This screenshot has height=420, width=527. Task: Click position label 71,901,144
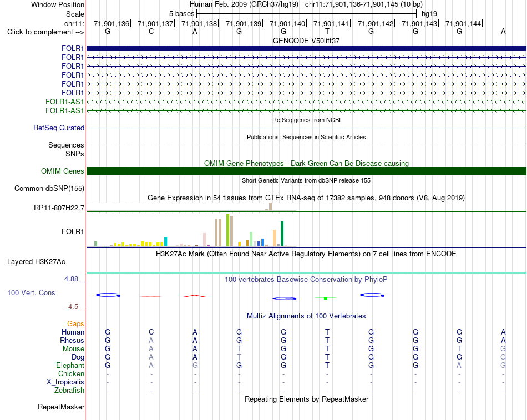[x=463, y=23]
